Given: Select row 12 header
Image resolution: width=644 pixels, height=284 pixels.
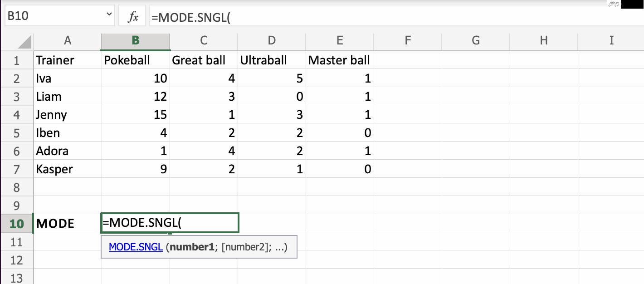Looking at the screenshot, I should click(x=17, y=260).
